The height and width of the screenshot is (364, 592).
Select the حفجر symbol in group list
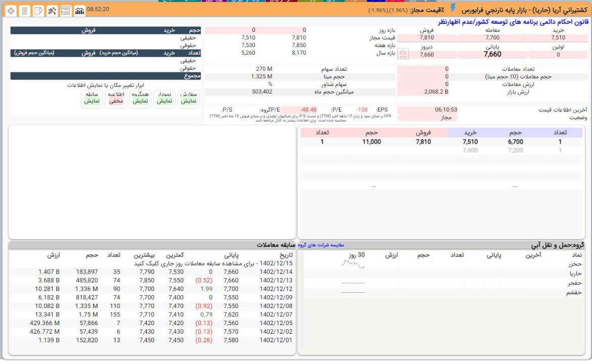(575, 283)
